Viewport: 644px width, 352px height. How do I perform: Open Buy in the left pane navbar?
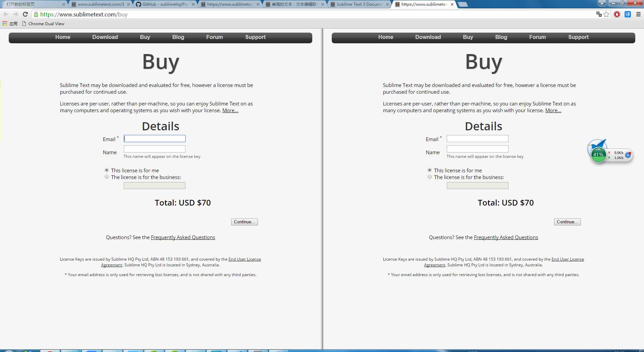(145, 37)
